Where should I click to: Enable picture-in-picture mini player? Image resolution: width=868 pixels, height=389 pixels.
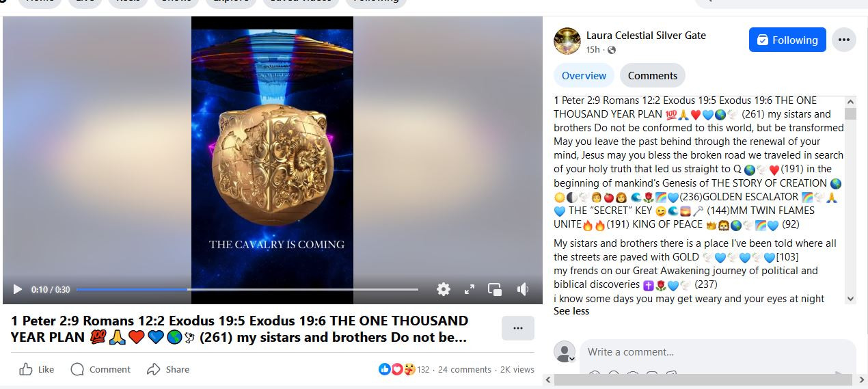495,289
